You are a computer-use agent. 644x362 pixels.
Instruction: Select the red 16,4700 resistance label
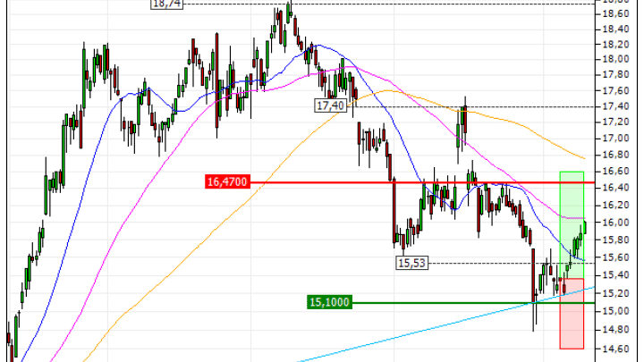click(x=227, y=181)
